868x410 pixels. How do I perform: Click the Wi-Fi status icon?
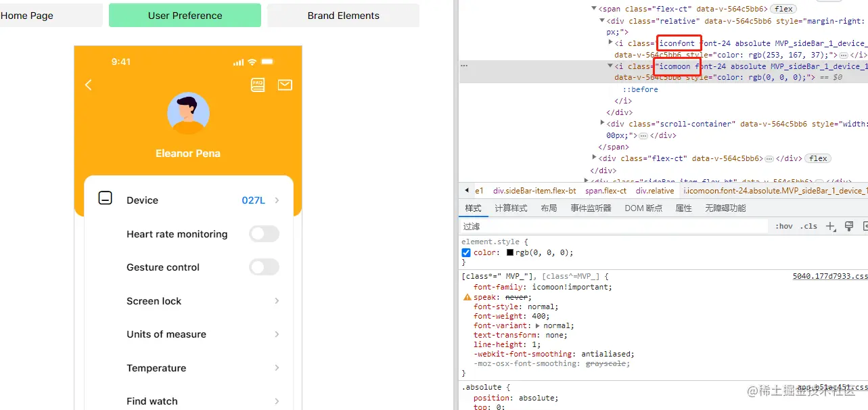252,62
